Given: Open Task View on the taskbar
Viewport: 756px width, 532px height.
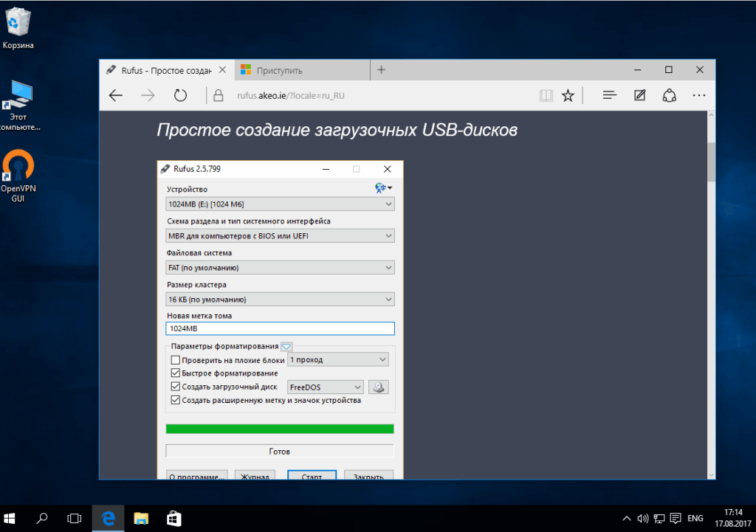Looking at the screenshot, I should [75, 519].
